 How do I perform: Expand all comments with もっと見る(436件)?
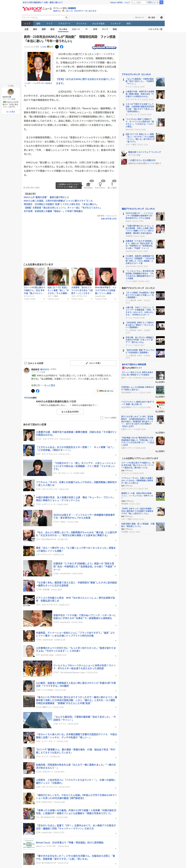(x=70, y=411)
